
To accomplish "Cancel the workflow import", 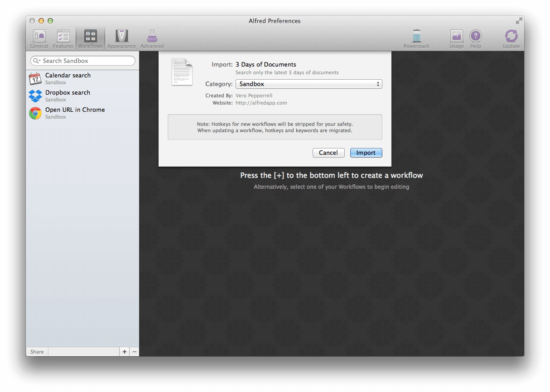I will click(x=328, y=153).
